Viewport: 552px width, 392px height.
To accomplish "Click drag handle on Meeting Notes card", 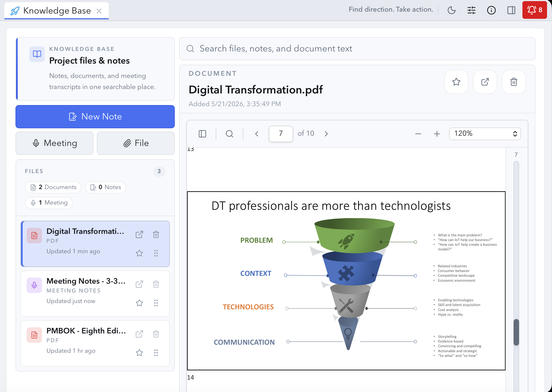I will tap(156, 303).
